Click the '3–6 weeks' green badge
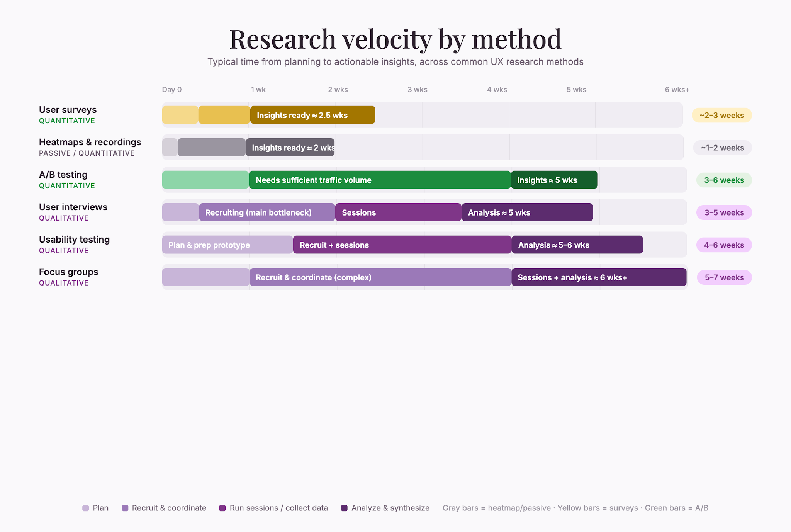The image size is (791, 532). pyautogui.click(x=724, y=180)
